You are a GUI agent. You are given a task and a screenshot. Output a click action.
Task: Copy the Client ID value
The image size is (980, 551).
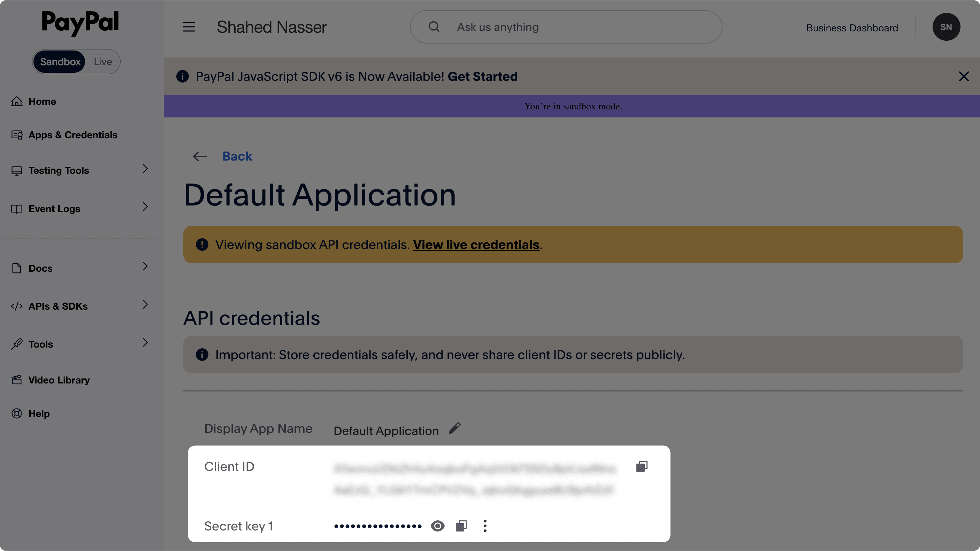(641, 466)
